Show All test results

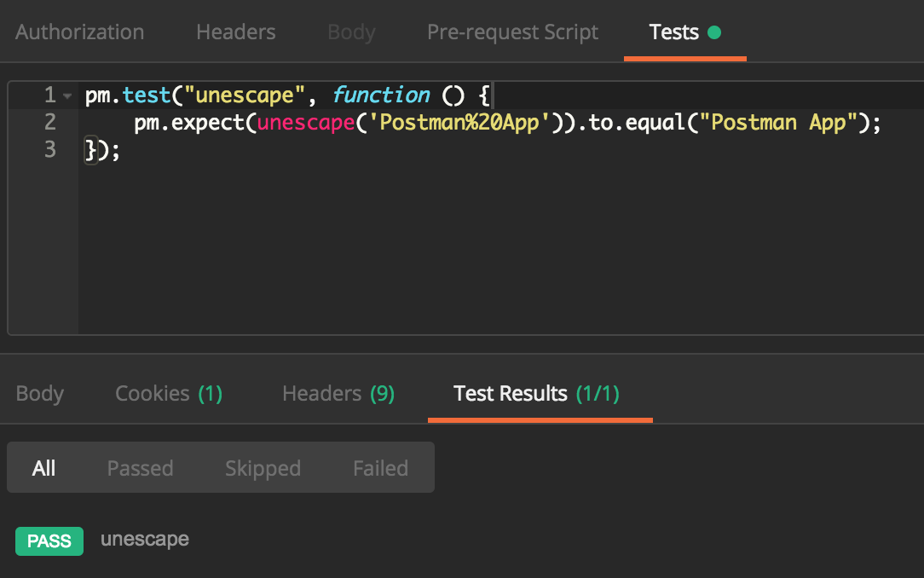[43, 467]
